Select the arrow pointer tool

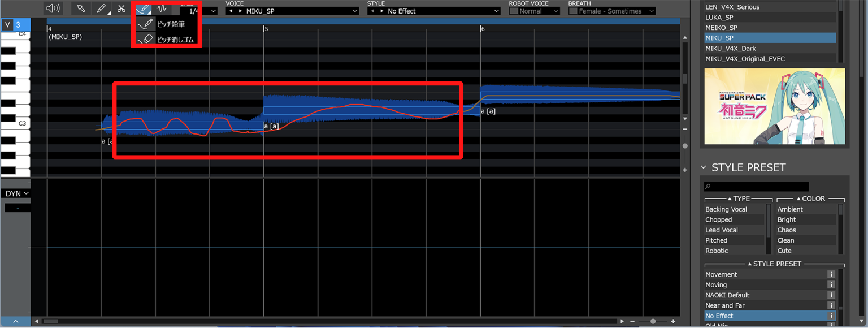tap(81, 8)
